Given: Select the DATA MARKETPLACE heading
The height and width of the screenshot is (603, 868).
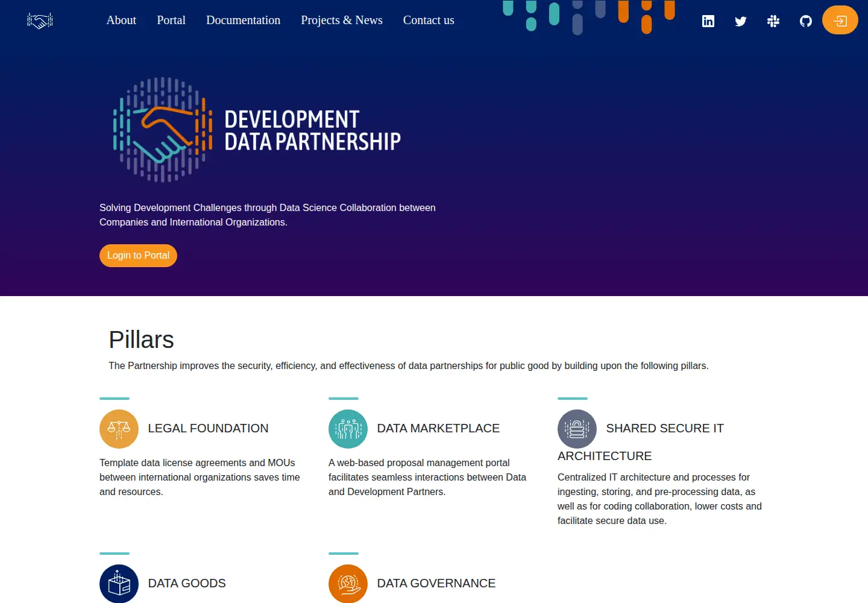Looking at the screenshot, I should 438,428.
